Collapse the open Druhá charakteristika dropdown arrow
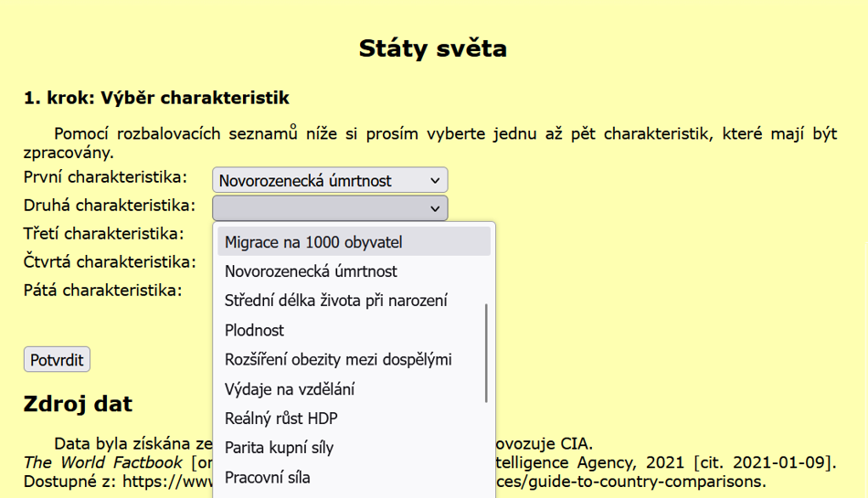 pyautogui.click(x=433, y=208)
